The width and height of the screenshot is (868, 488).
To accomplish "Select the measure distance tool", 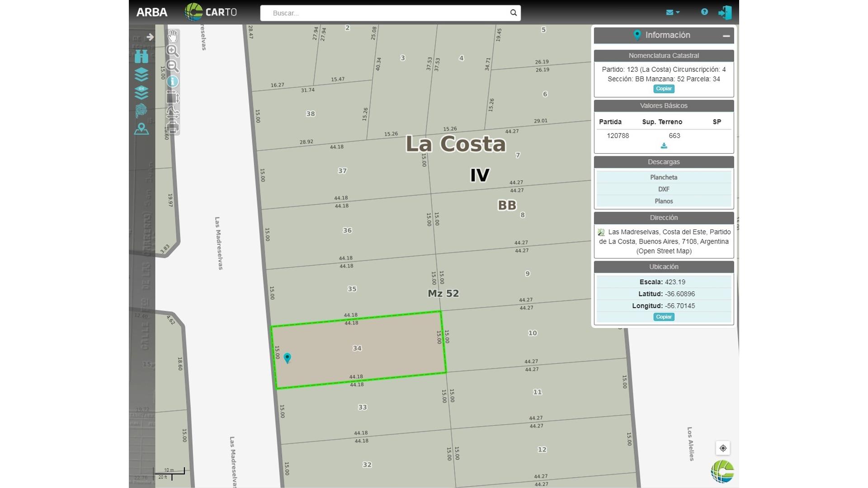I will (x=173, y=112).
